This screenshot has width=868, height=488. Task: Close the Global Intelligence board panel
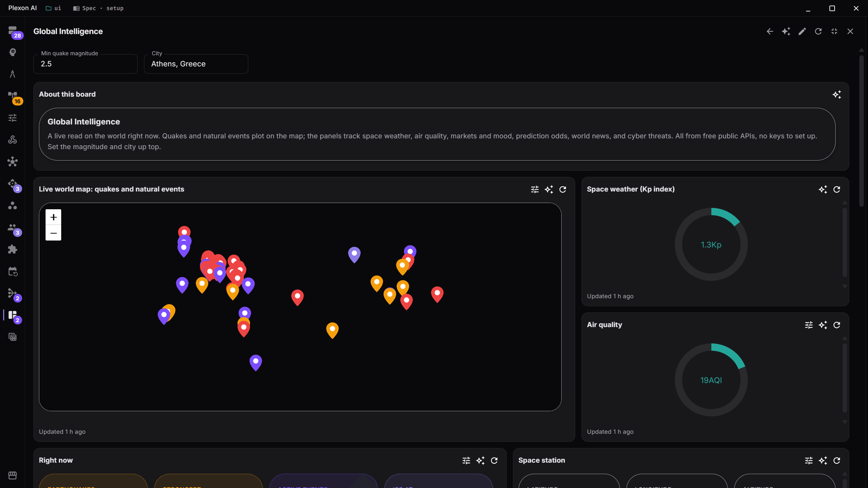(850, 31)
